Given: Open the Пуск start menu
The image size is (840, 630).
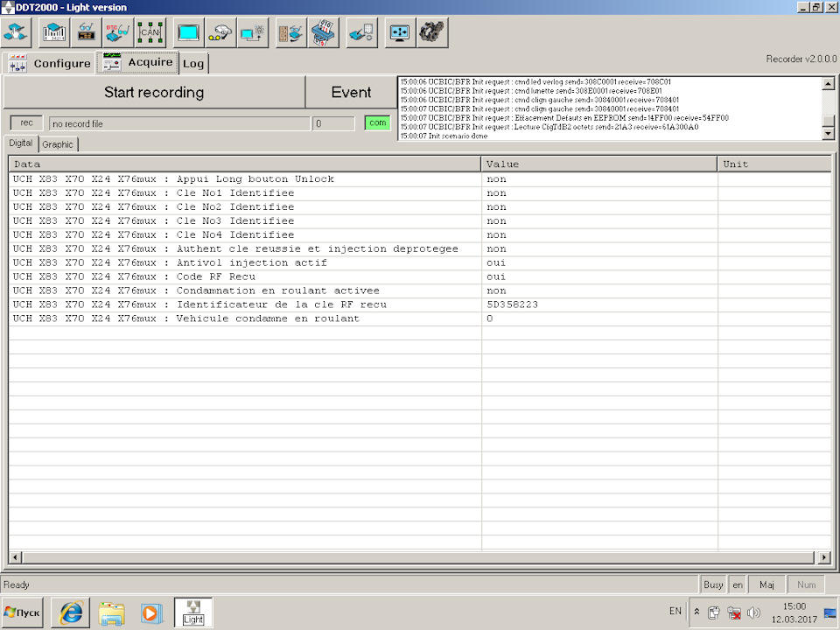Looking at the screenshot, I should tap(23, 612).
